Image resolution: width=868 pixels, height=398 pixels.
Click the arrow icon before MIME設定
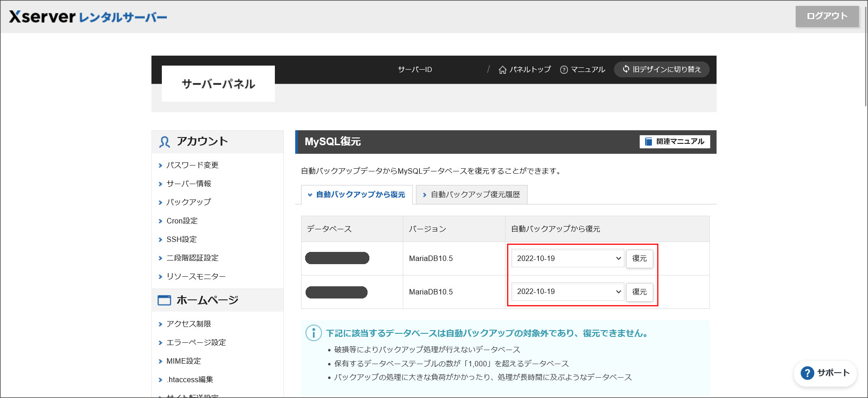pos(160,361)
